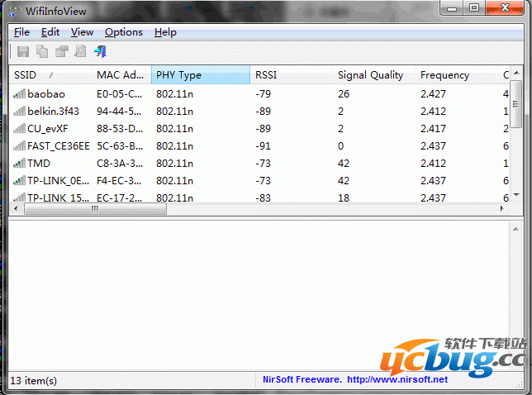This screenshot has height=395, width=532.
Task: Click the lower pane scroll up arrow
Action: pos(516,229)
